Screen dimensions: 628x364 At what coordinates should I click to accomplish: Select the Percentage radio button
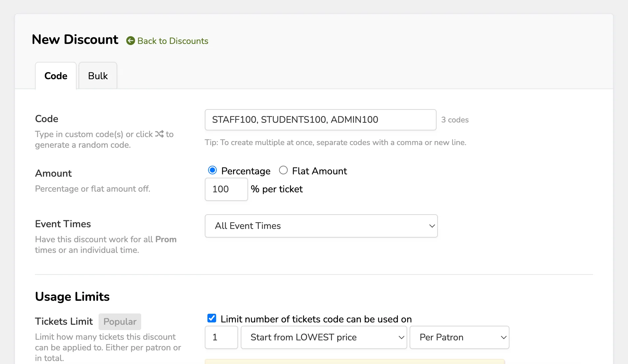(212, 170)
